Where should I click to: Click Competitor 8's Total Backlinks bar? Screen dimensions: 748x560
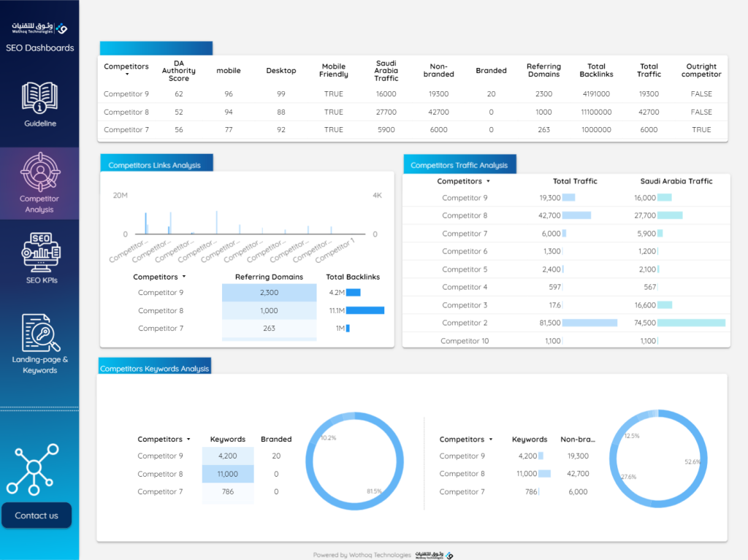tap(367, 310)
